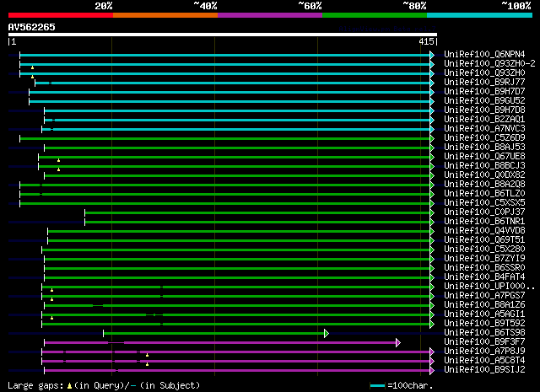
Task: Click yellow query-gap marker under Q67UE8 bar
Action: [x=58, y=160]
